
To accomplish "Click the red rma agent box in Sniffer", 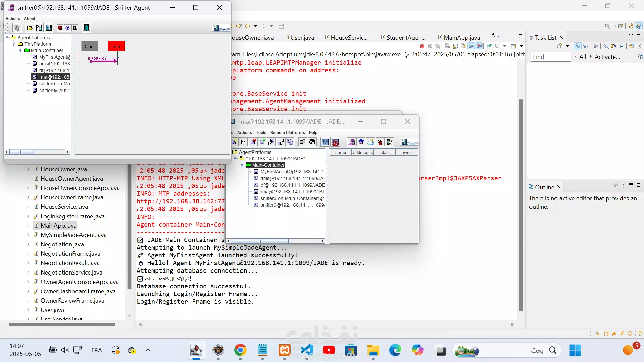I will click(x=116, y=46).
